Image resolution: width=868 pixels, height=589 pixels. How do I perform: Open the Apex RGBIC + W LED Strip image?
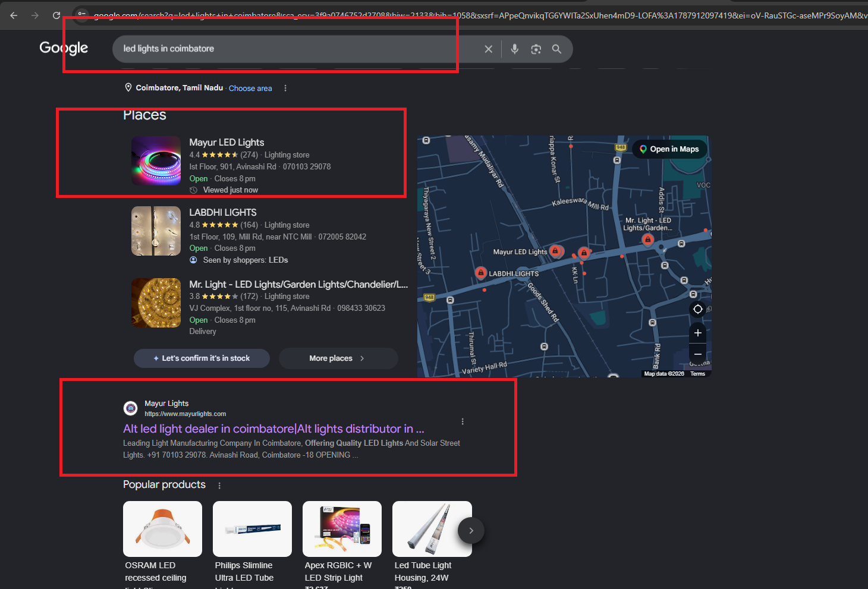[342, 529]
